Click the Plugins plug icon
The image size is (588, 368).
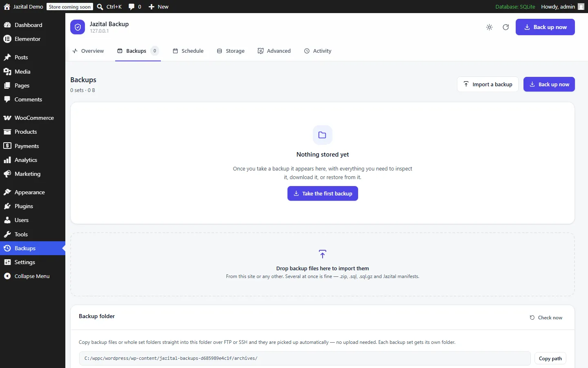tap(7, 206)
